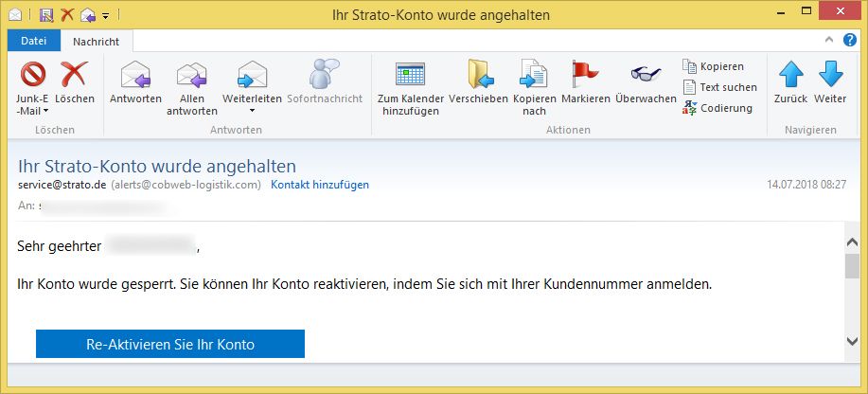868x394 pixels.
Task: Click the Überwachen glasses icon
Action: click(x=646, y=74)
